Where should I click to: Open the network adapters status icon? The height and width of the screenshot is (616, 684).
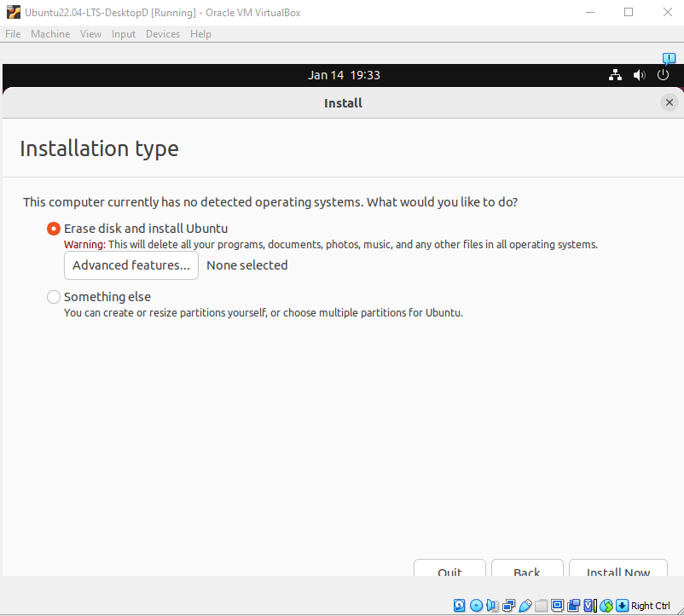click(x=509, y=606)
